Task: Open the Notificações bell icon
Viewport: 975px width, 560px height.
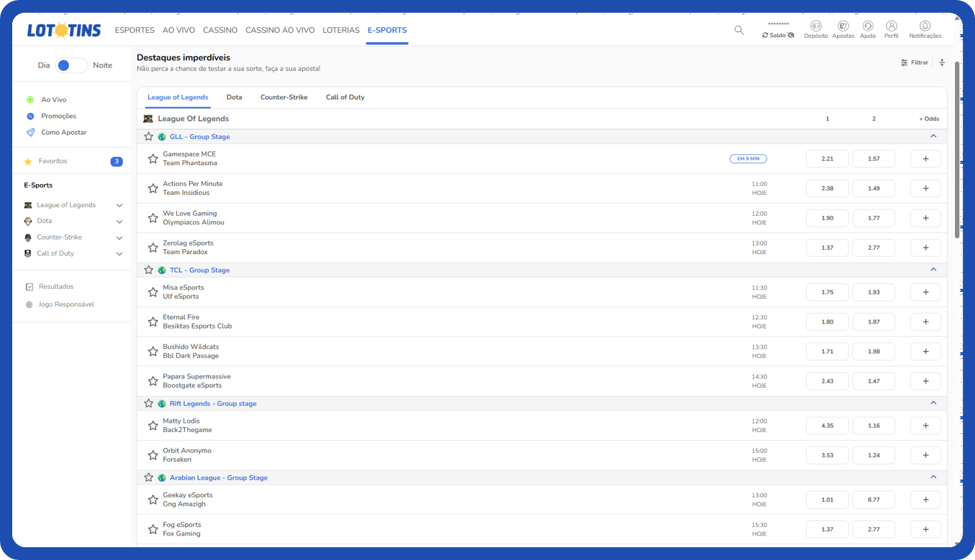Action: point(925,26)
